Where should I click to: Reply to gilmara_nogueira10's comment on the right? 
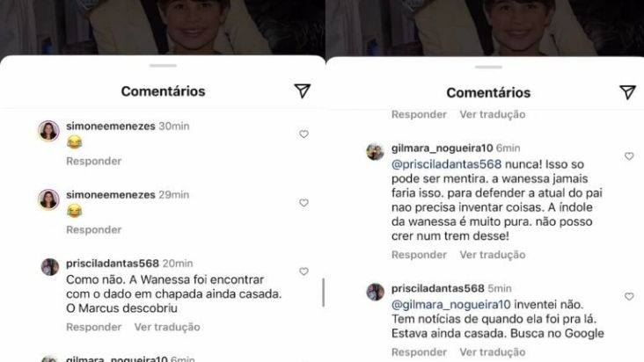coord(419,255)
